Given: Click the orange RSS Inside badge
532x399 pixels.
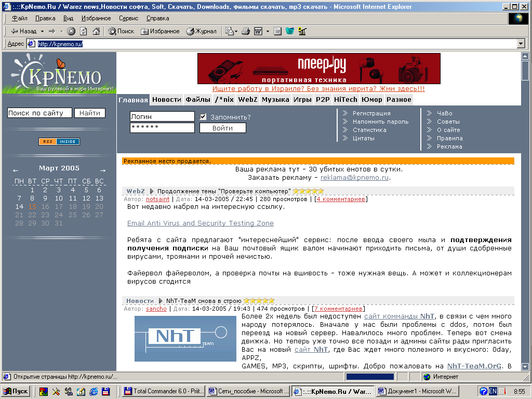Looking at the screenshot, I should 59,141.
